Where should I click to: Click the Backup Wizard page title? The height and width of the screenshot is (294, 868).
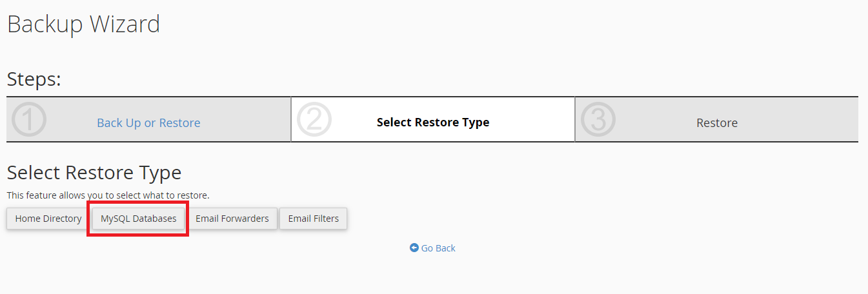coord(83,24)
